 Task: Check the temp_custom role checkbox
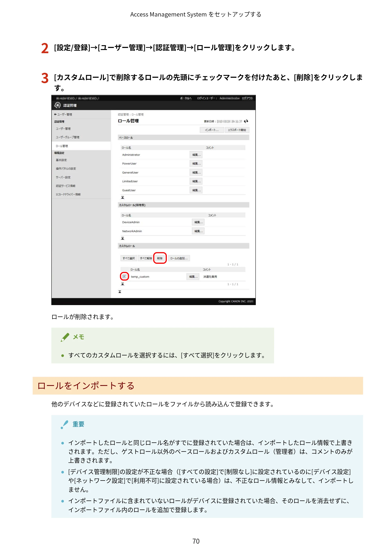point(124,277)
